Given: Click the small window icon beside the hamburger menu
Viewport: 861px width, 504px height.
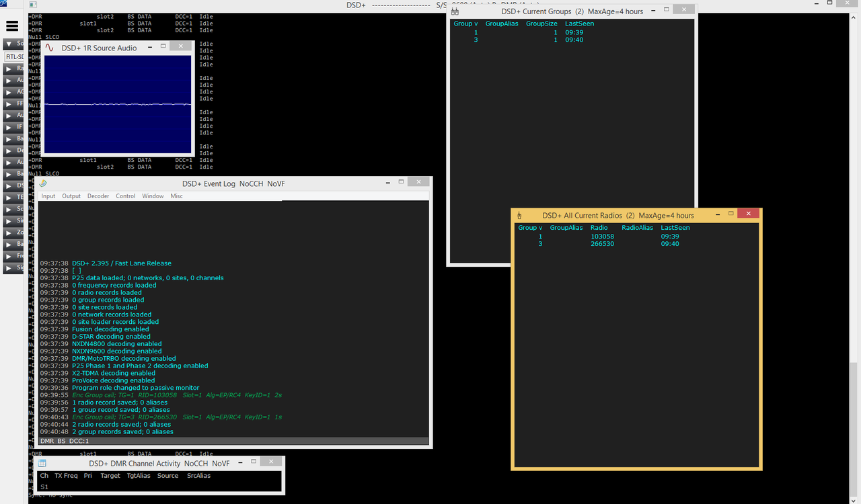Looking at the screenshot, I should [32, 5].
